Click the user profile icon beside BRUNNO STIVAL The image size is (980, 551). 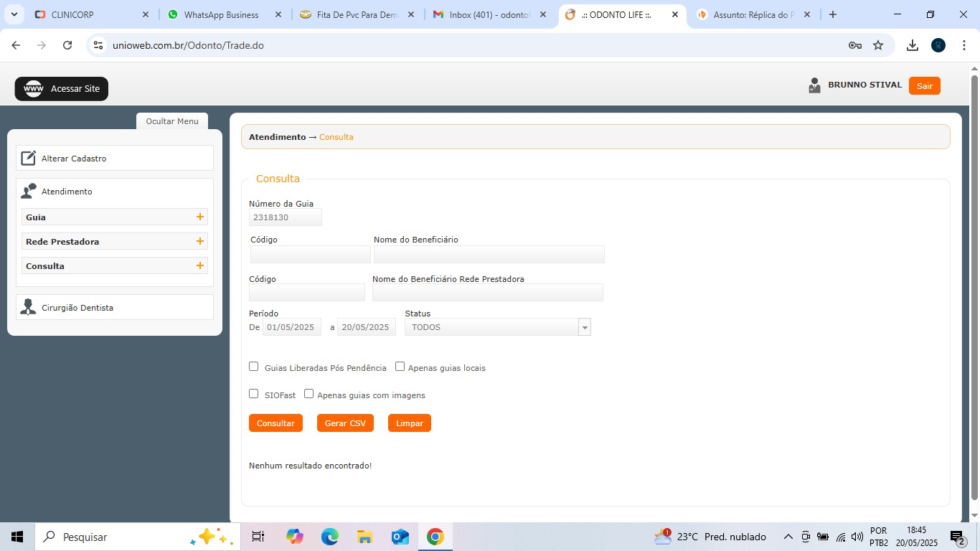[x=814, y=85]
